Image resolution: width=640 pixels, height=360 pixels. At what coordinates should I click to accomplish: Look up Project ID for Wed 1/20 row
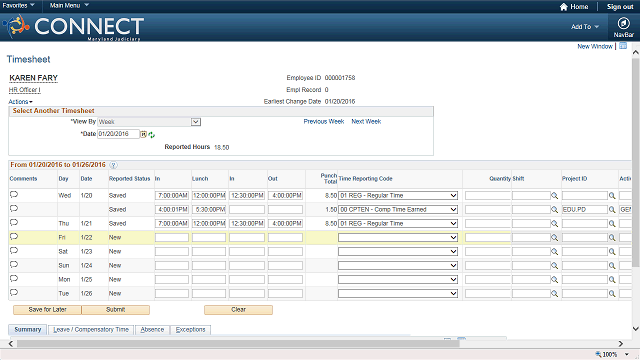tap(612, 196)
